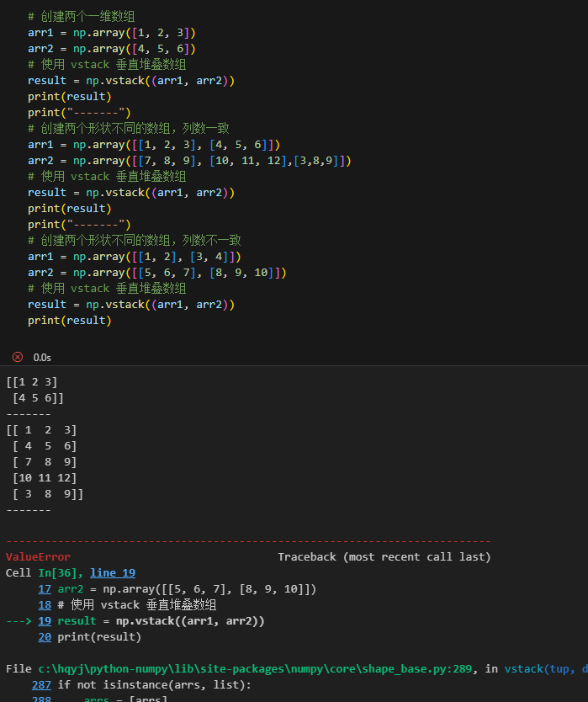Click the output row [10 11 12]

point(45,478)
